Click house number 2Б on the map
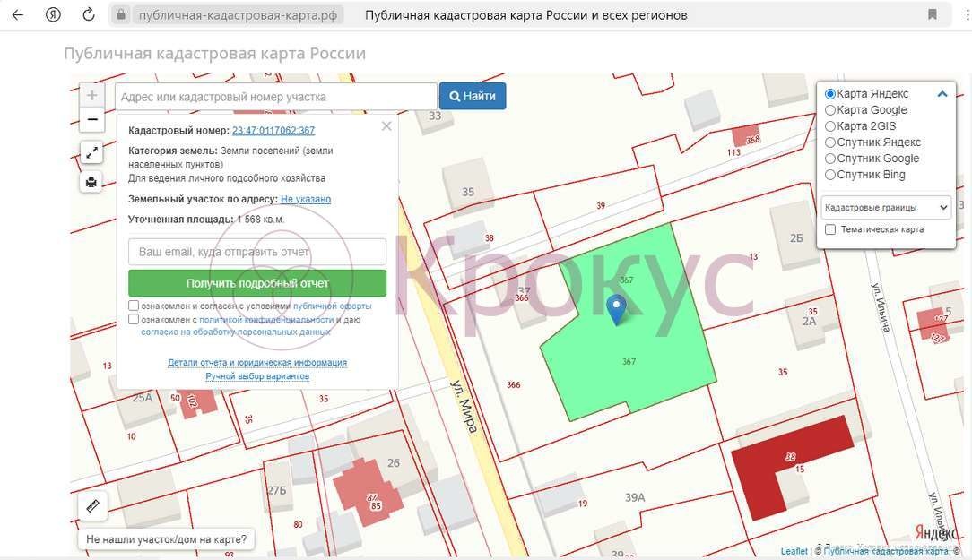 796,237
